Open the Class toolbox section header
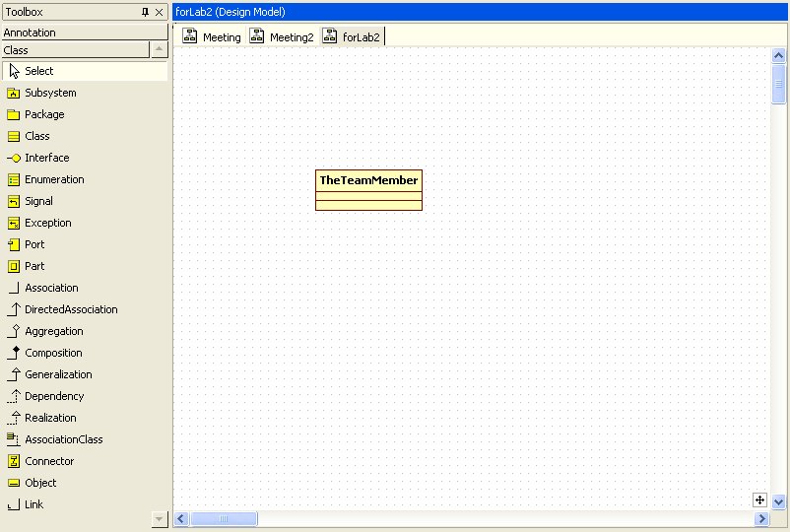 76,50
